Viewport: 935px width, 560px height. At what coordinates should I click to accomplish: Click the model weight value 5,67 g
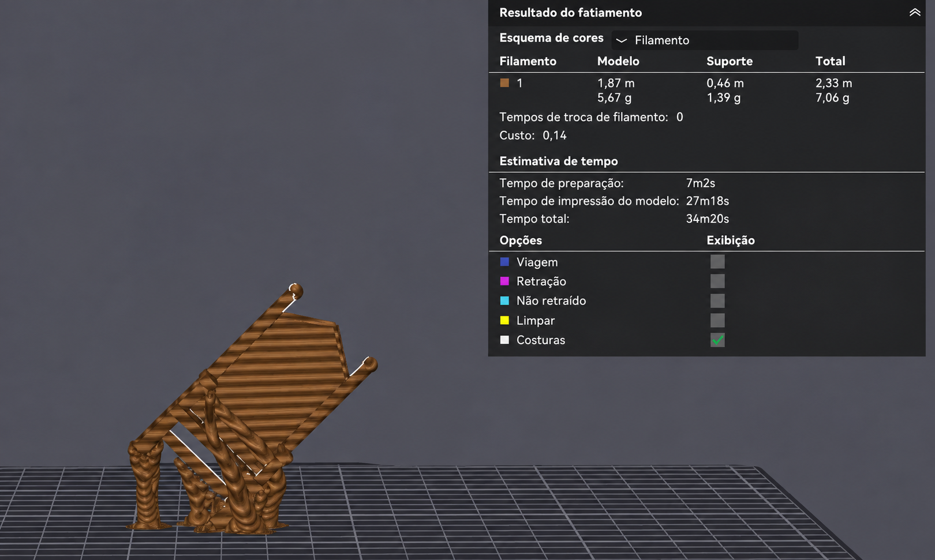pos(614,98)
